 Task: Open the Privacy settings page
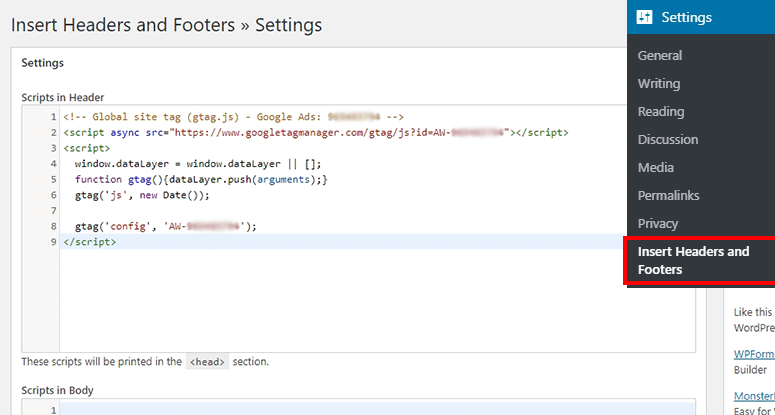coord(657,223)
